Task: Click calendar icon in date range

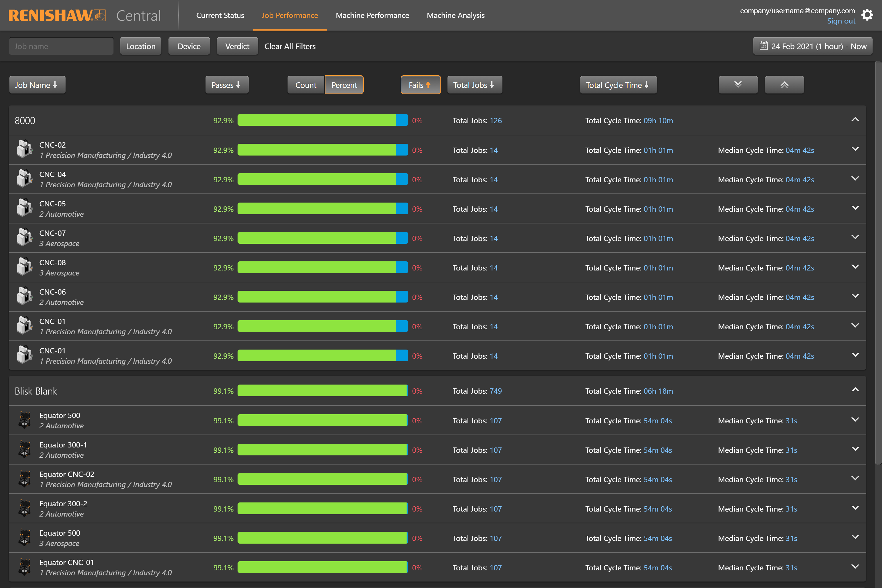Action: coord(764,46)
